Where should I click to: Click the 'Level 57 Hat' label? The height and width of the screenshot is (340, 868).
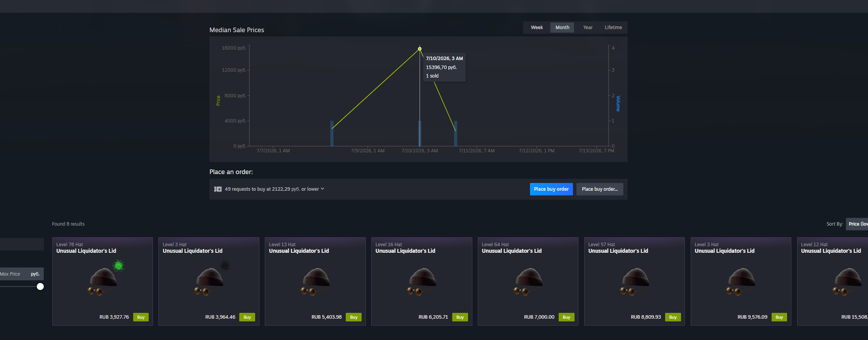click(x=602, y=245)
